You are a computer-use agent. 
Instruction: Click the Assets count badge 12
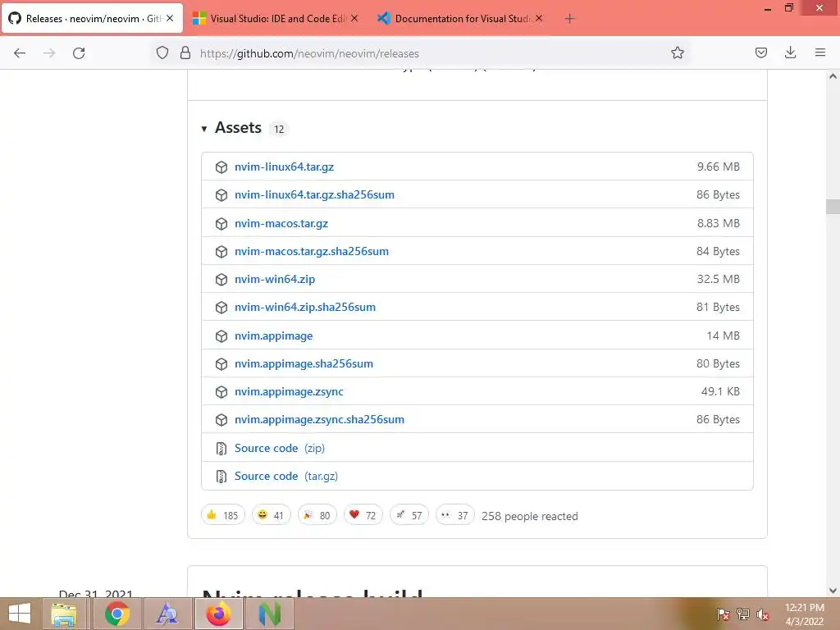click(x=279, y=129)
